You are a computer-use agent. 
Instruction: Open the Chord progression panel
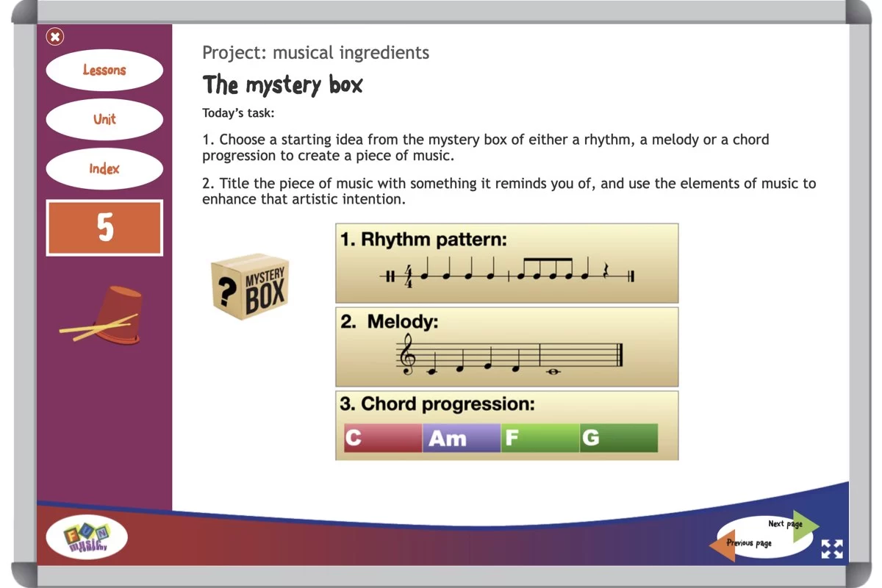click(507, 425)
